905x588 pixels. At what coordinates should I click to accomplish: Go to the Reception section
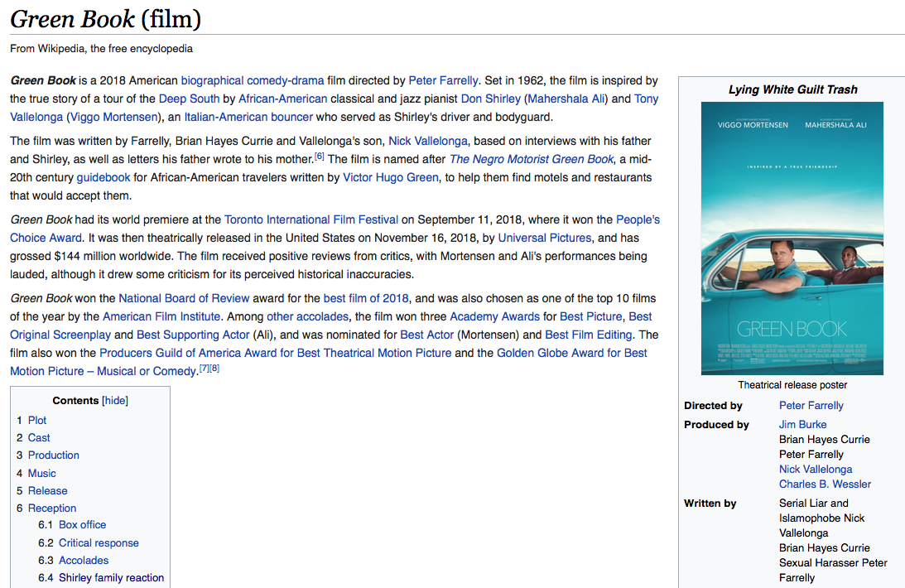(x=52, y=508)
